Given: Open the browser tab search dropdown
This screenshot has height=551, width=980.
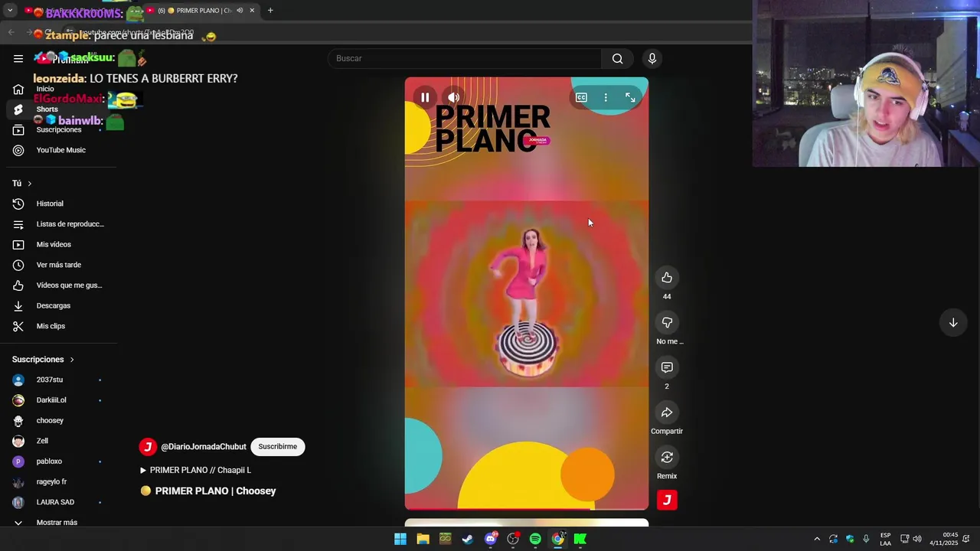Looking at the screenshot, I should click(x=10, y=11).
